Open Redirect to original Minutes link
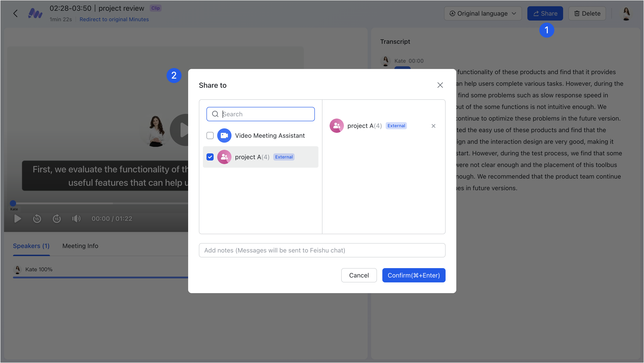Screen dimensions: 644x363 click(114, 19)
